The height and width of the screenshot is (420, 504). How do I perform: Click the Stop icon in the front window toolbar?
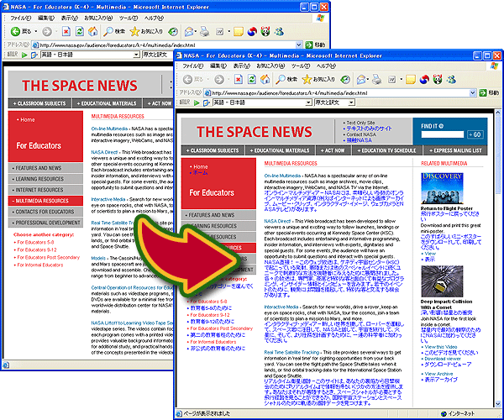(x=239, y=79)
